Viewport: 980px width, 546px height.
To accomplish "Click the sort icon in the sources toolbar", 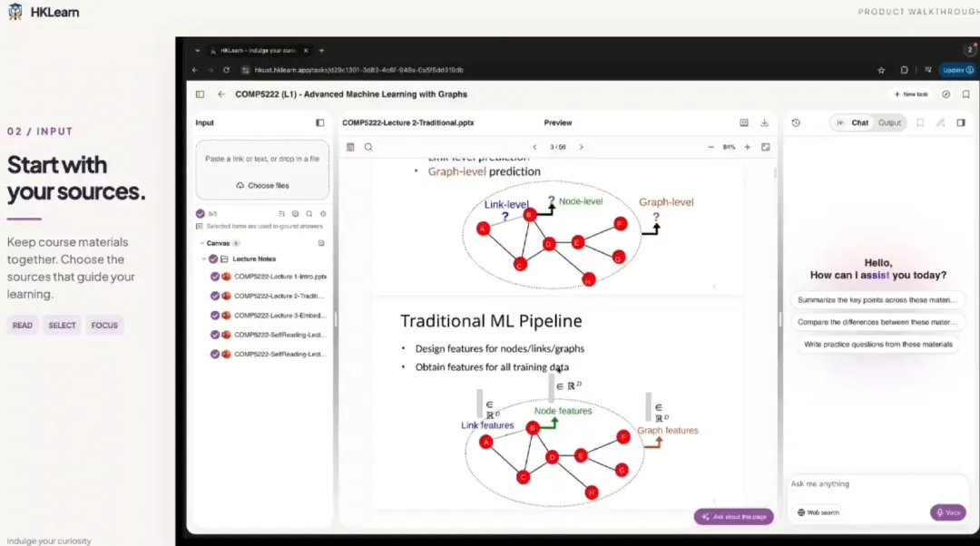I will [282, 214].
